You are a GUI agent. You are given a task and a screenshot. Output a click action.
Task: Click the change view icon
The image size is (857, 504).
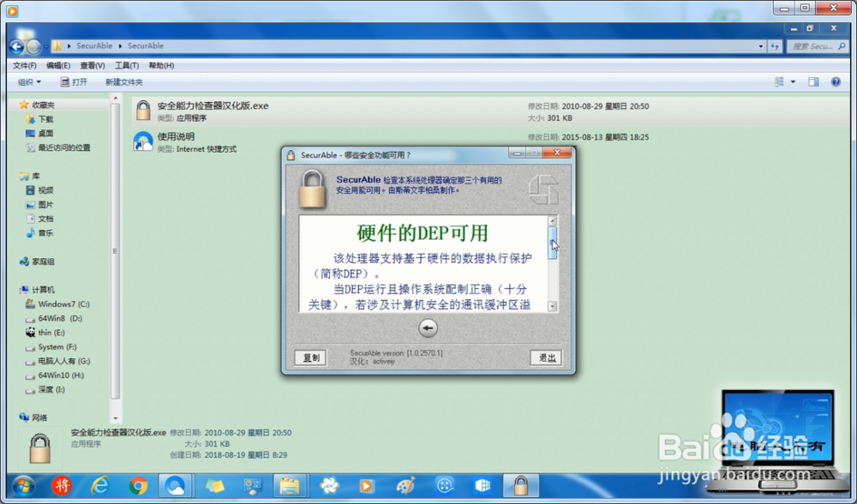coord(779,82)
